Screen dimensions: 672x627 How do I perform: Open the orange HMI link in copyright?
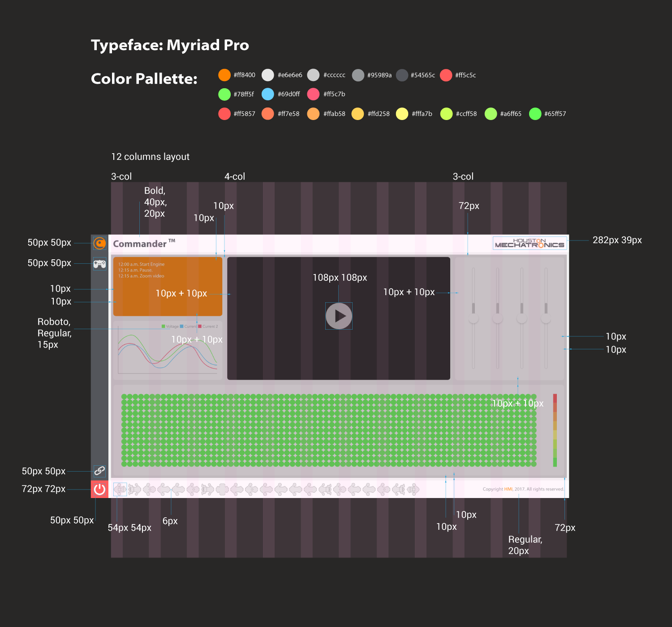508,489
